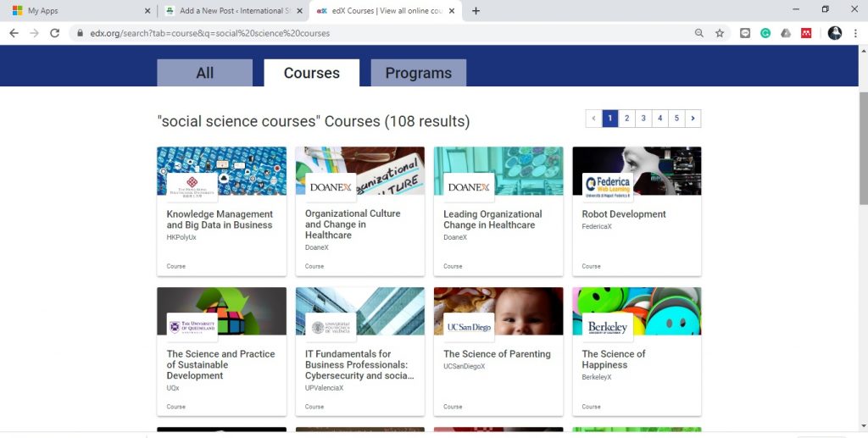
Task: Go back with the browser back arrow
Action: click(x=14, y=33)
